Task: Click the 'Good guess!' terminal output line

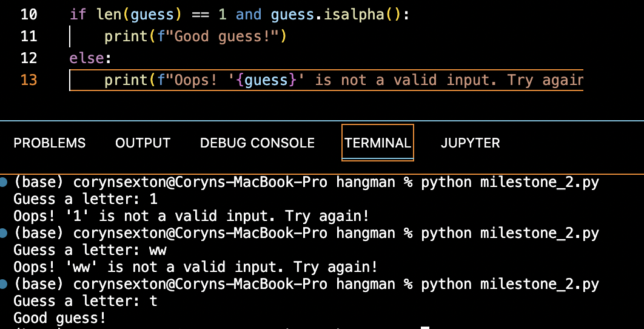Action: pos(60,318)
